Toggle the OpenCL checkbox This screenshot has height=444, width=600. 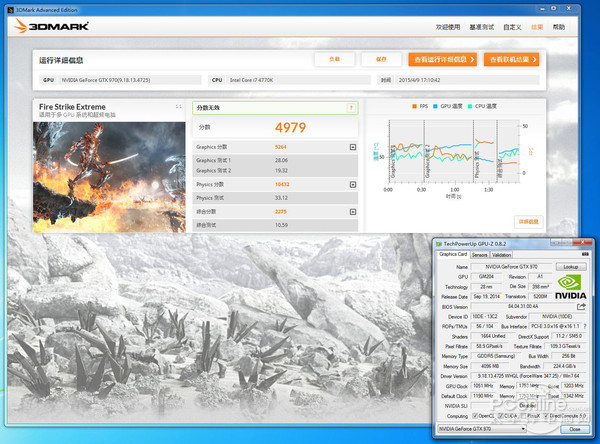tap(475, 416)
